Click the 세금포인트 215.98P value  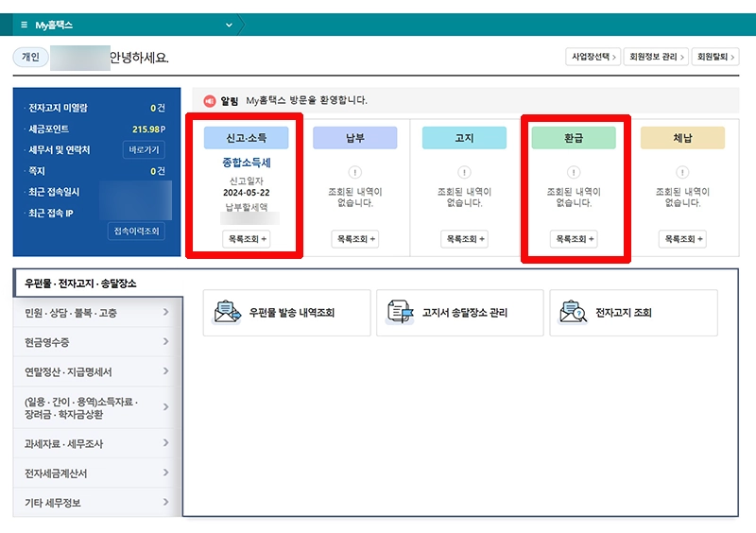149,129
